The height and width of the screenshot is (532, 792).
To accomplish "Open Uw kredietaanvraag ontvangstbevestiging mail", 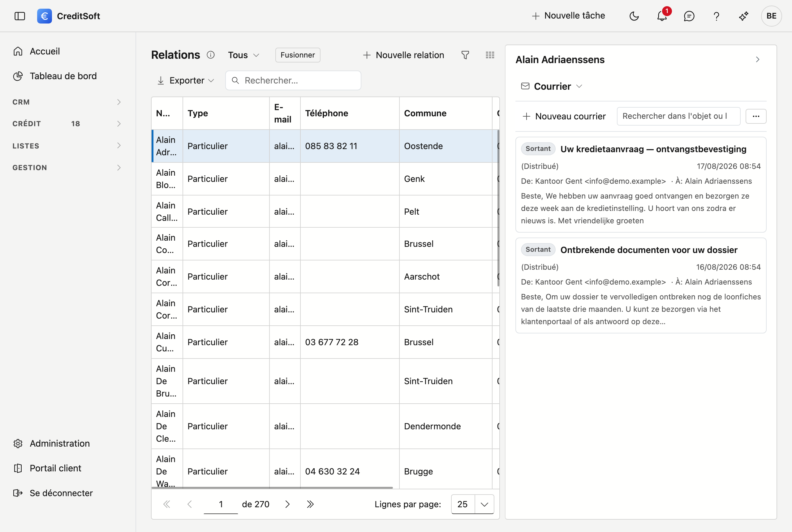I will [641, 185].
